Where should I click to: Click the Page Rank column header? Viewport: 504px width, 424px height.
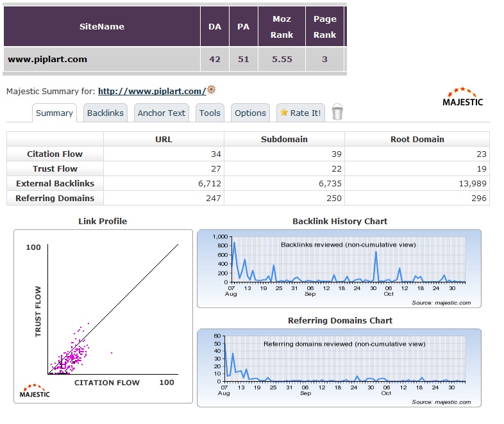[x=324, y=27]
